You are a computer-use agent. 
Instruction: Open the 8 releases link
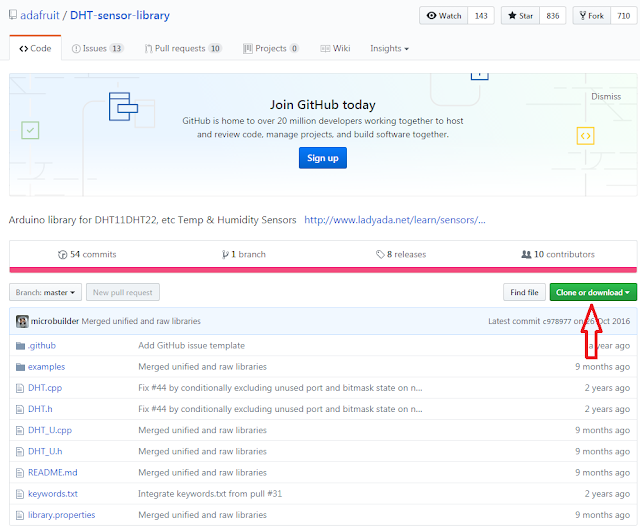point(401,255)
